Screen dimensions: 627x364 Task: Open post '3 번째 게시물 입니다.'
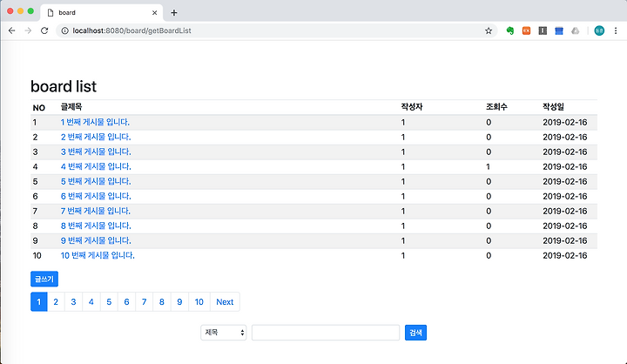click(x=96, y=152)
